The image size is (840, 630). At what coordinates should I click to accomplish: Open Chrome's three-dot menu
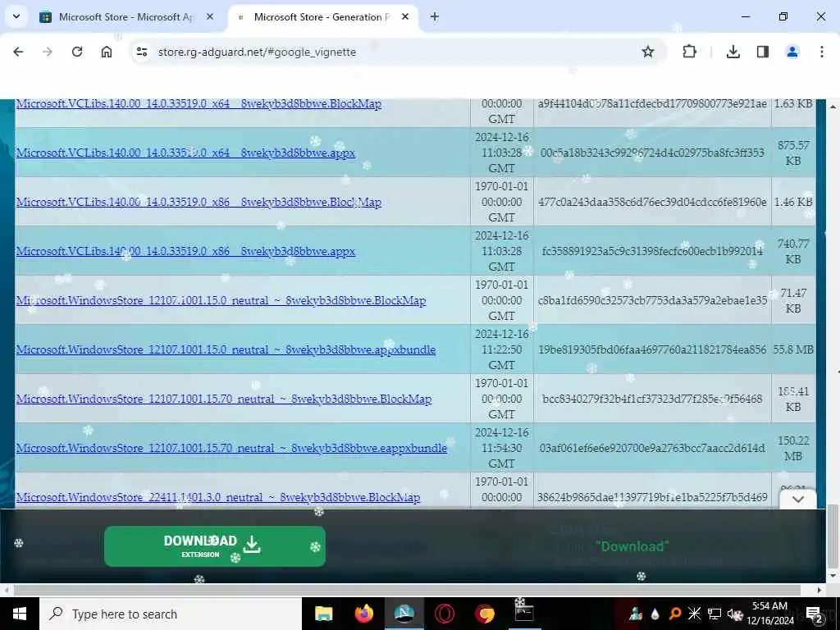coord(822,52)
